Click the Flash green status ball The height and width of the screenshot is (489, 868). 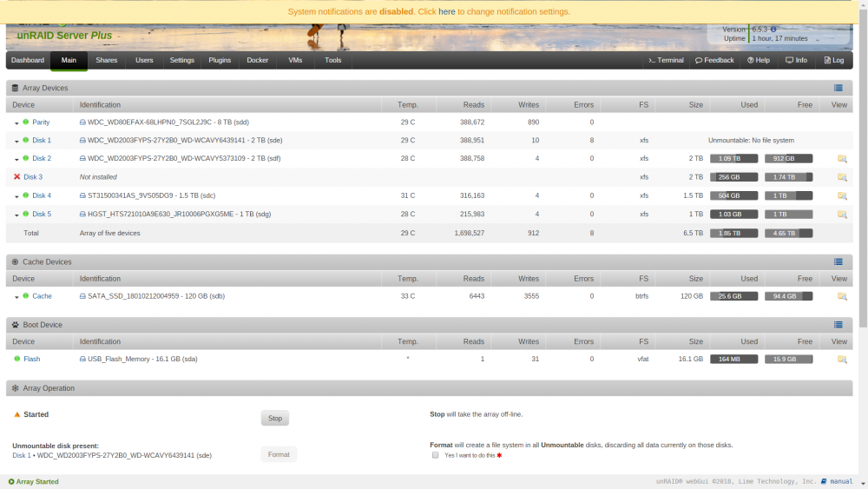click(x=17, y=359)
